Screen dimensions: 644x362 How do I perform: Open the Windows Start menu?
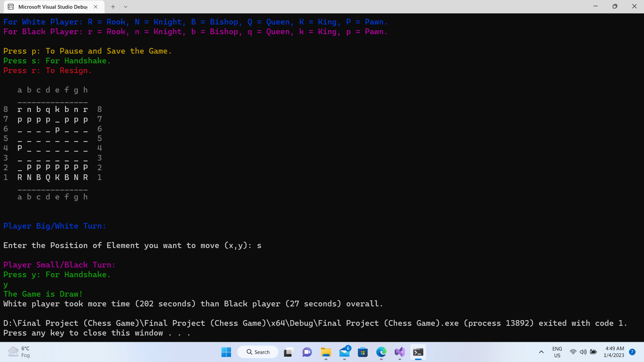click(x=226, y=352)
